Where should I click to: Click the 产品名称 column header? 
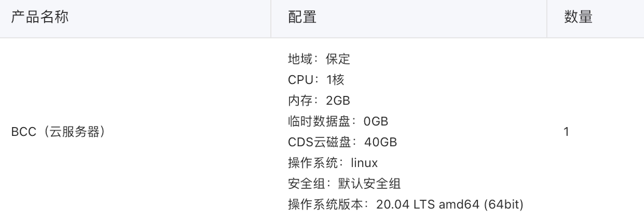40,17
